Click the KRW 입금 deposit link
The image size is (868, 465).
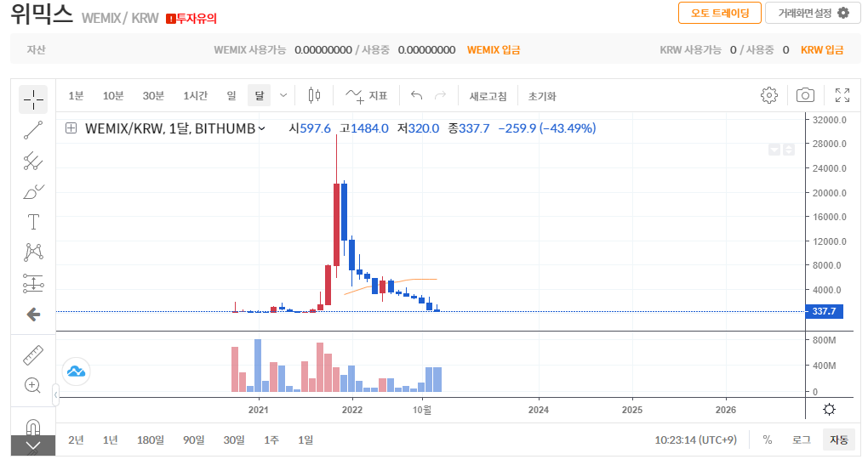coord(822,50)
